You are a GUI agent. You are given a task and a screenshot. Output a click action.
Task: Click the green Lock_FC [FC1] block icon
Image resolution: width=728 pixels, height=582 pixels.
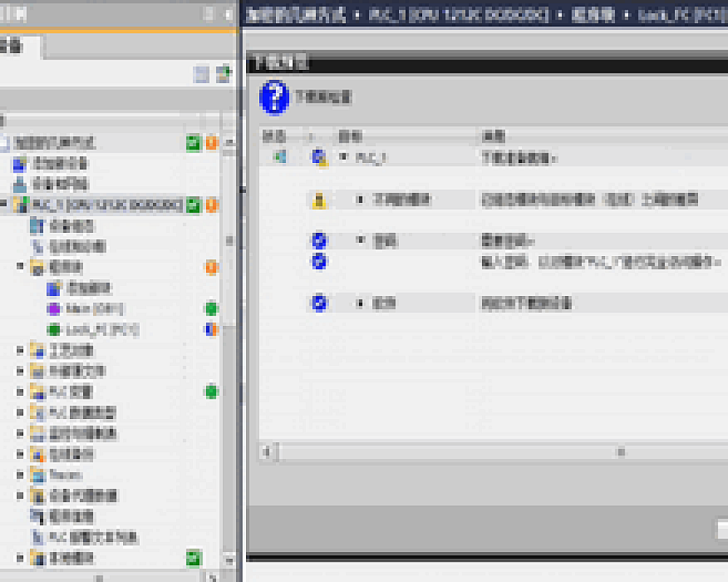coord(53,330)
